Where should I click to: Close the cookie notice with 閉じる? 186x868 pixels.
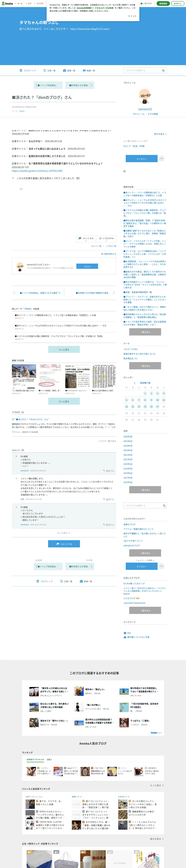point(132,16)
